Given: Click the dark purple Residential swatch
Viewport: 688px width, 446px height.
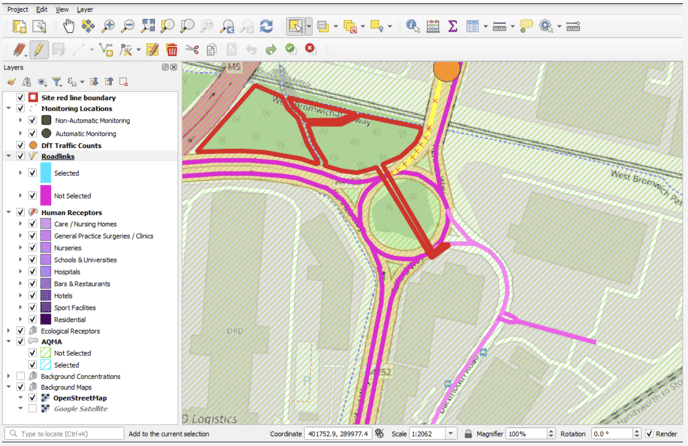Looking at the screenshot, I should (46, 319).
